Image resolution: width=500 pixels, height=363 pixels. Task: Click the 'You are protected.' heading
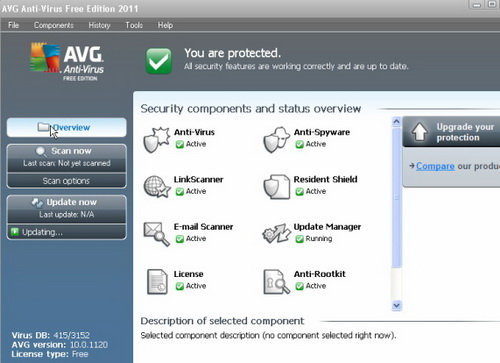(232, 53)
